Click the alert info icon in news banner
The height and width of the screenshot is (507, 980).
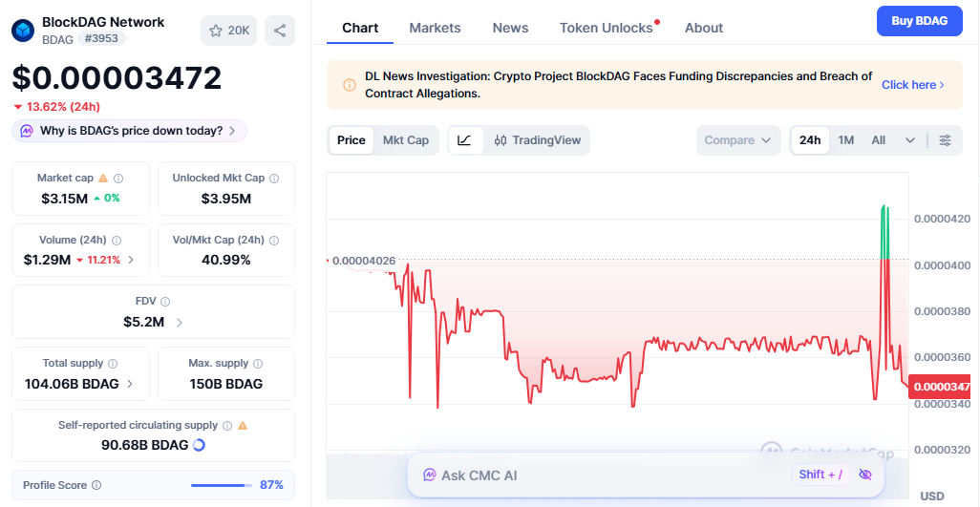350,85
